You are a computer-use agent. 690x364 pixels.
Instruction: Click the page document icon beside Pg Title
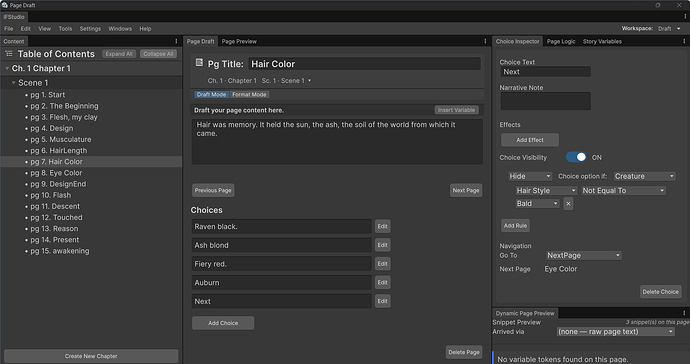point(199,63)
